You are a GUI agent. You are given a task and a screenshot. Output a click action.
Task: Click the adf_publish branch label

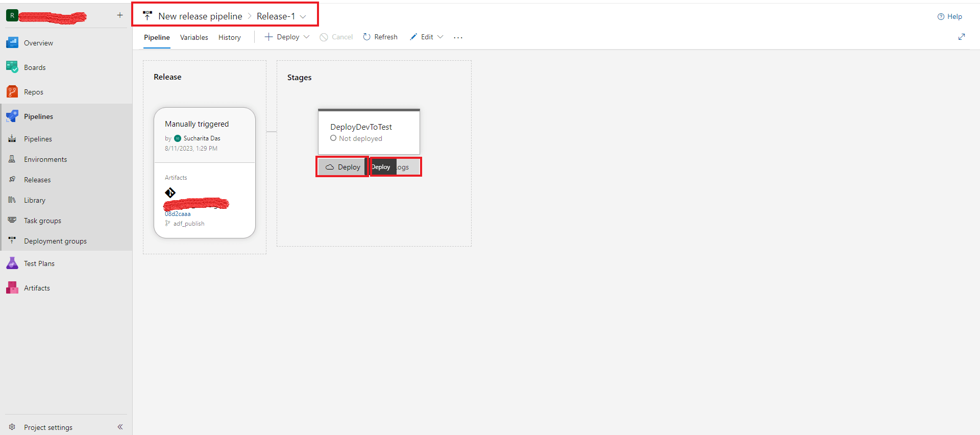[x=189, y=224]
